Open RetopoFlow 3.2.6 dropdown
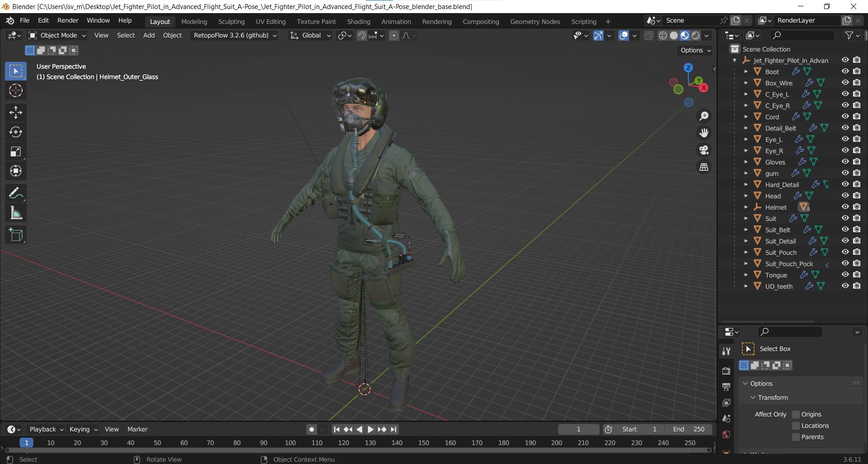The width and height of the screenshot is (868, 464). tap(235, 35)
